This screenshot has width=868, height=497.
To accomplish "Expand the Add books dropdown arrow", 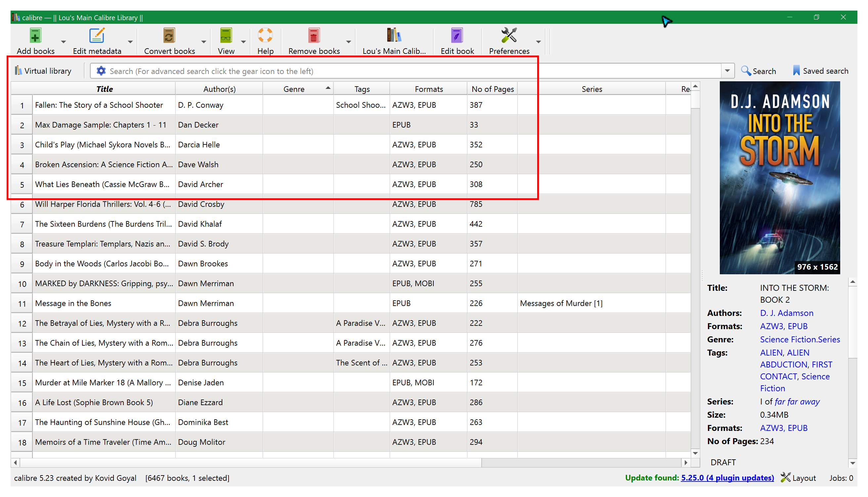I will pyautogui.click(x=64, y=42).
